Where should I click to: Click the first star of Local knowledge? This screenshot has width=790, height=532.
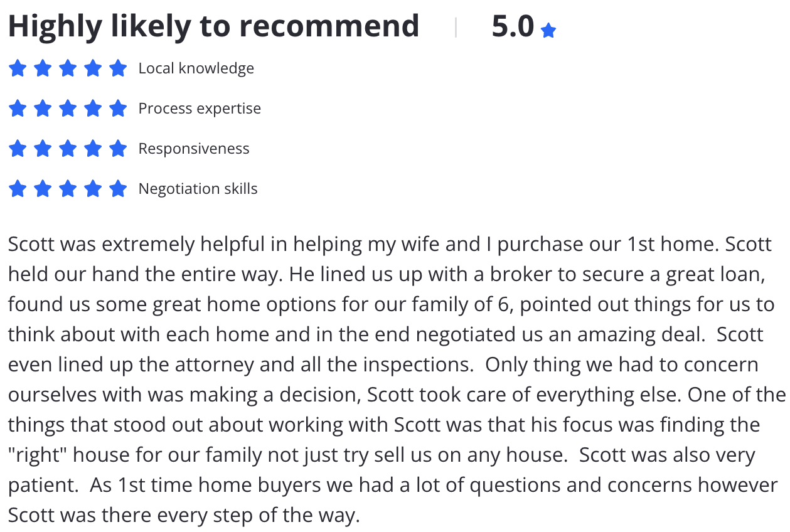[18, 68]
